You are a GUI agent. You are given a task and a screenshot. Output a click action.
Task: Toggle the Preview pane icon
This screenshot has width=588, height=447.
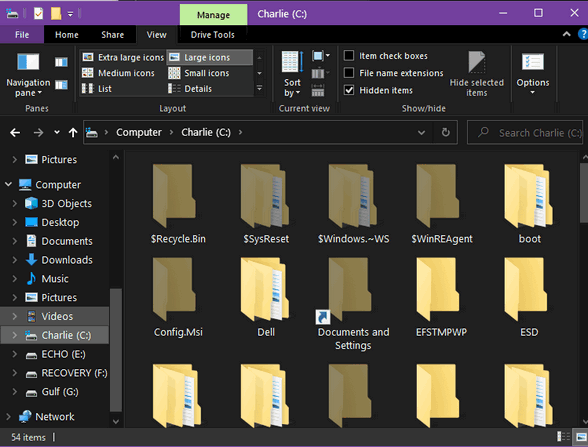(61, 62)
